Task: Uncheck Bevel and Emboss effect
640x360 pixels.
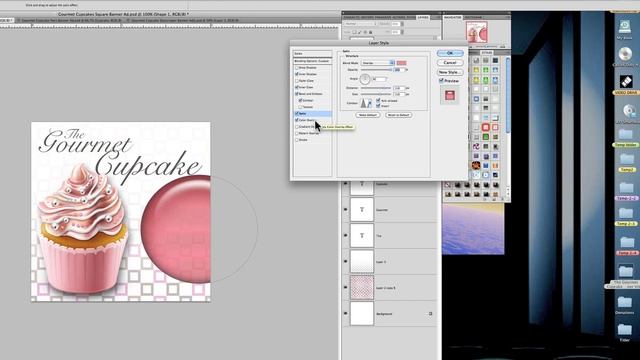Action: pos(297,94)
